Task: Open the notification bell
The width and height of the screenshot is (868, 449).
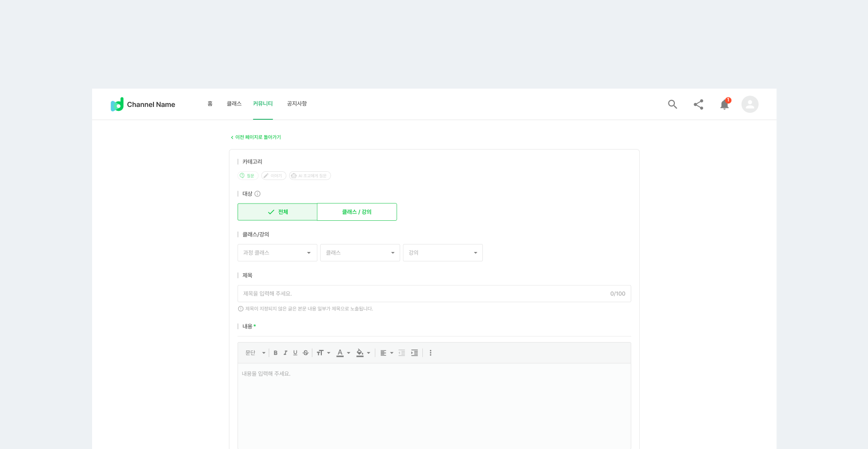Action: point(724,104)
